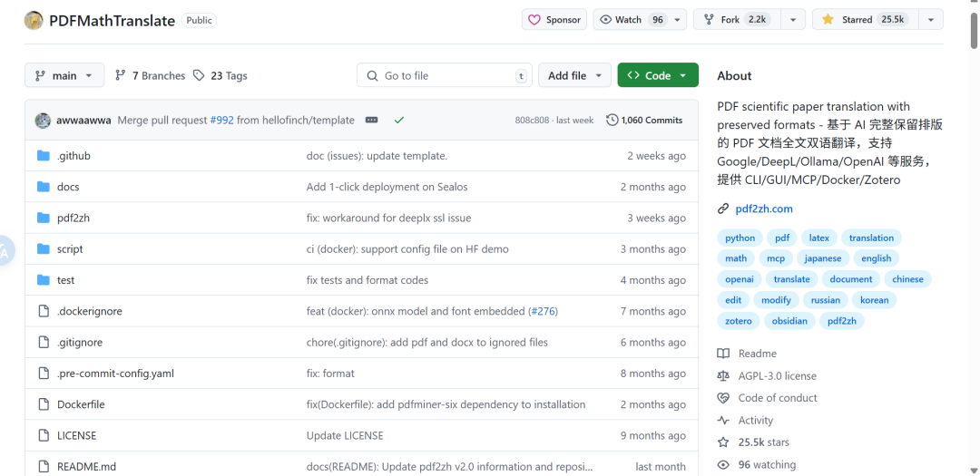
Task: Expand the commit message ellipsis icon
Action: [371, 120]
